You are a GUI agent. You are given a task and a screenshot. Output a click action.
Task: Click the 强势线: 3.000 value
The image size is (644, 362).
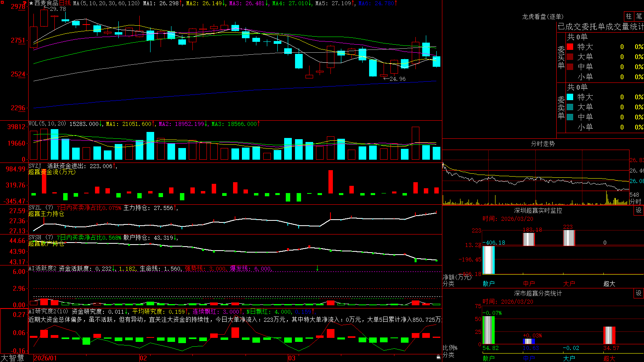coord(205,269)
